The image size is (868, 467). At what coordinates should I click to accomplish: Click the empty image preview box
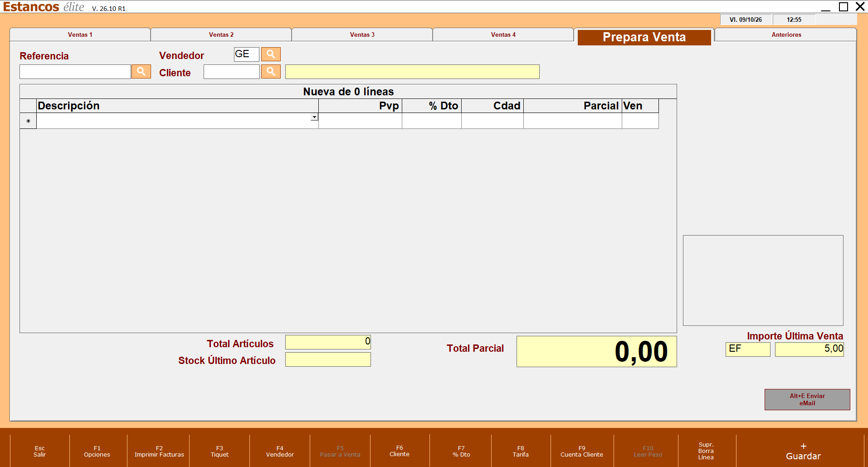[x=763, y=280]
